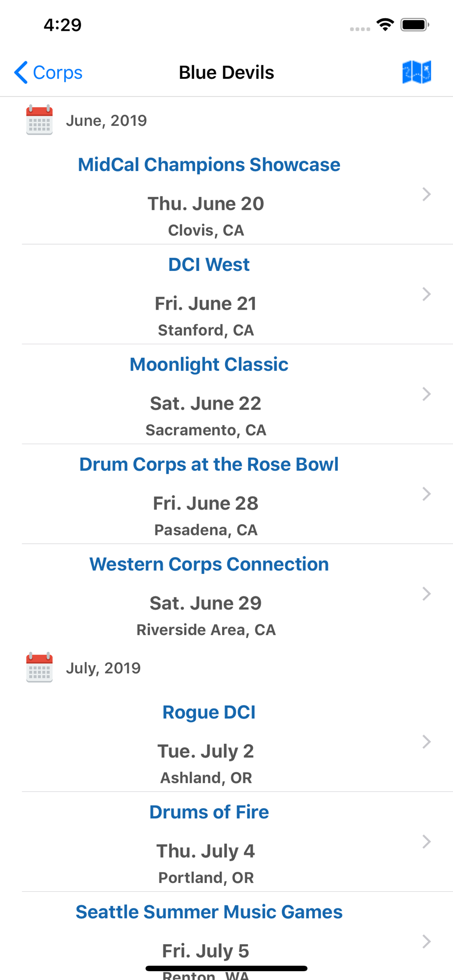Tap the Wi-Fi status icon

[x=385, y=24]
